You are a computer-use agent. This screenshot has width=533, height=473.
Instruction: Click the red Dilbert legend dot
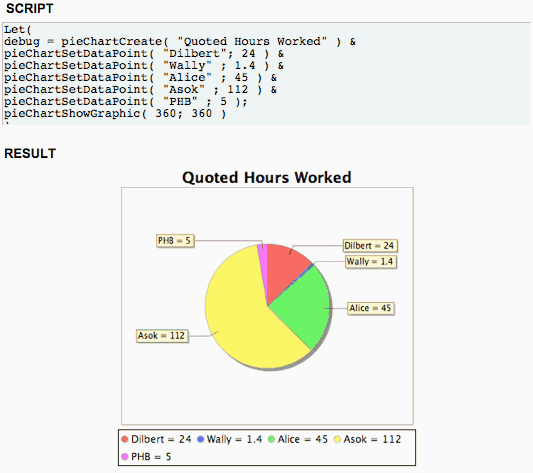124,439
